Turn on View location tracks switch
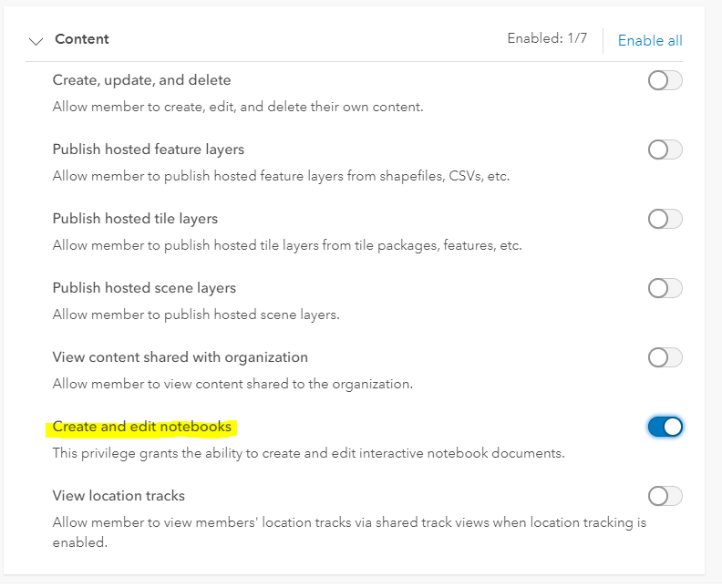Screen dimensions: 722x588 (x=665, y=496)
